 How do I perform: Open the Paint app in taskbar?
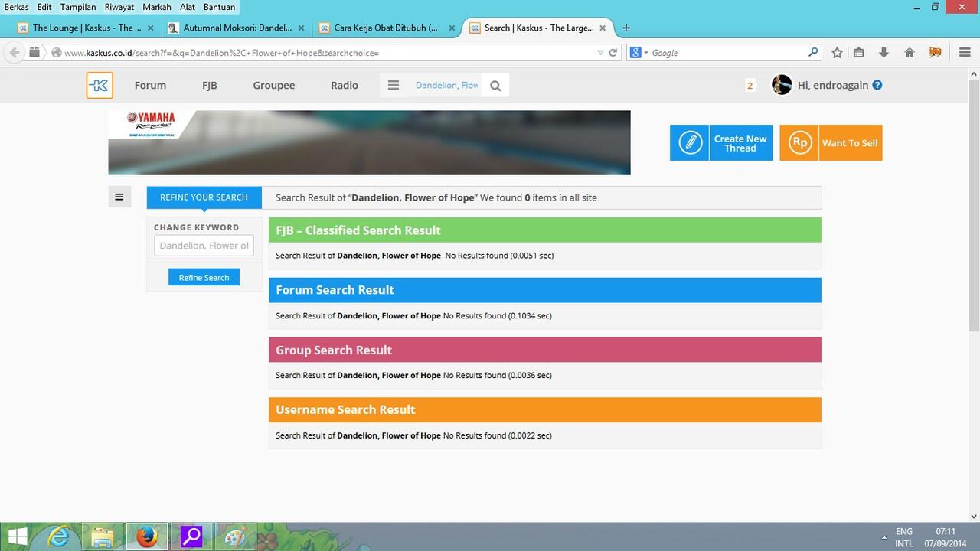coord(235,537)
